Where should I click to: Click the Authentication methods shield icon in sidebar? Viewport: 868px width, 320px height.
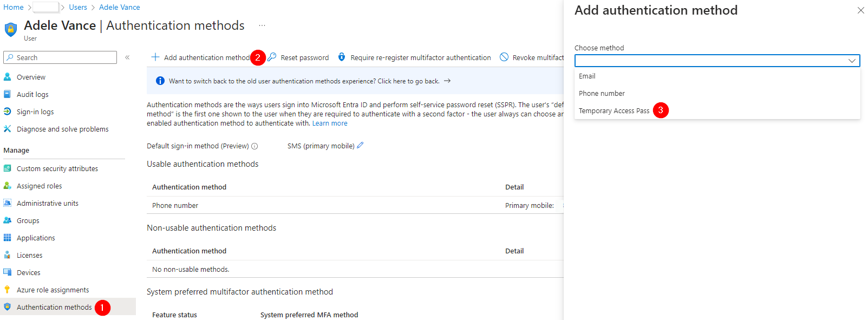(7, 307)
